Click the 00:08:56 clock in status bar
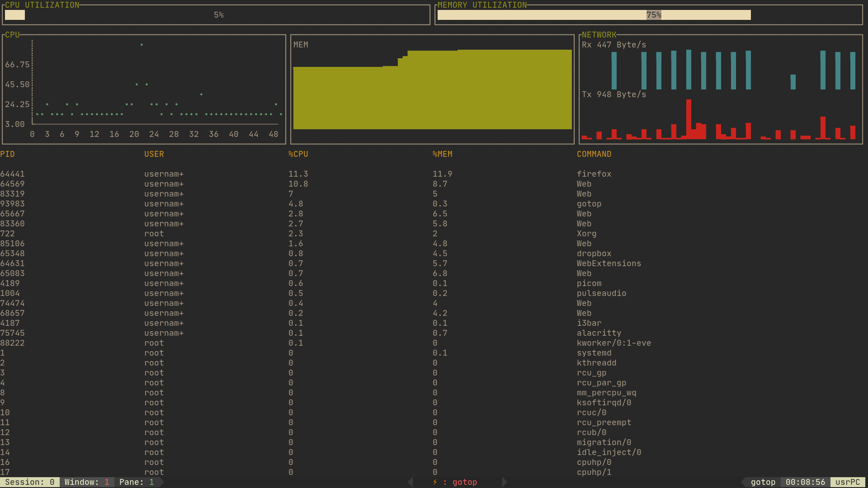Viewport: 868px width, 488px height. [805, 482]
